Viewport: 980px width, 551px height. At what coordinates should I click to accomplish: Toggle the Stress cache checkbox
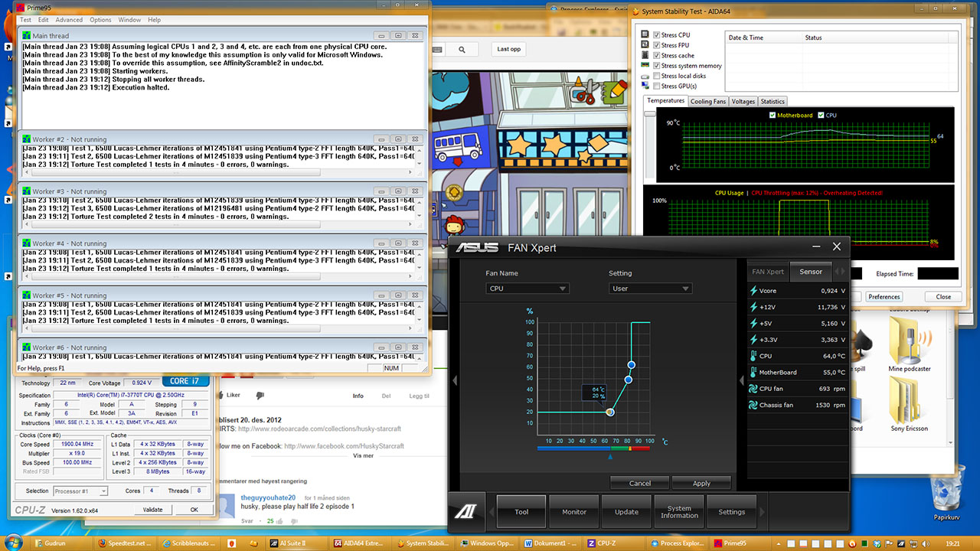656,56
